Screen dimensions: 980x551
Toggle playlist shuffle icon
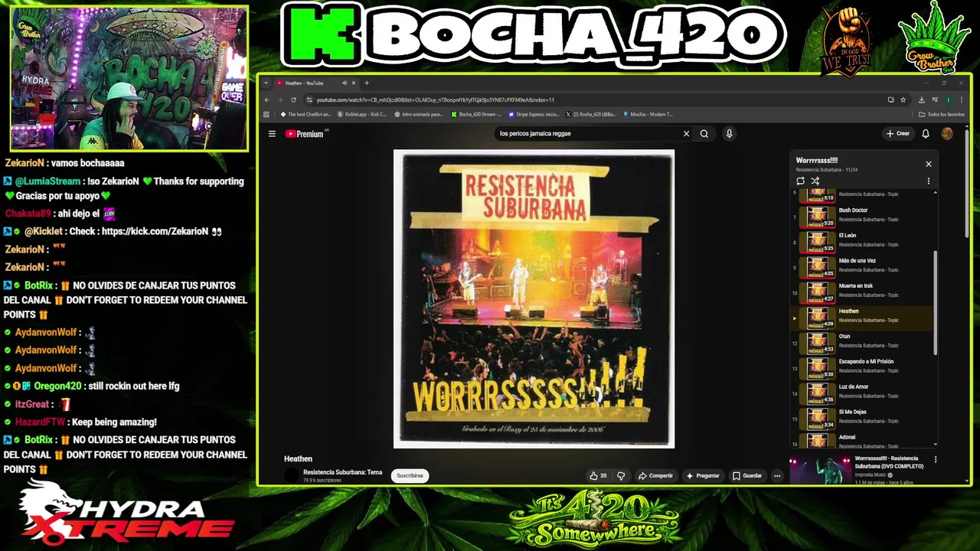click(x=815, y=181)
